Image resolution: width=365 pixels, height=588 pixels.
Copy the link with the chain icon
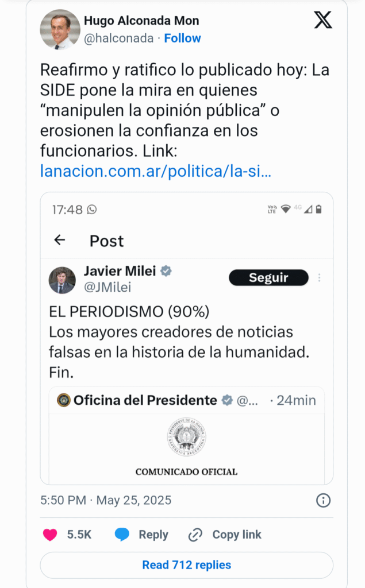pos(195,535)
